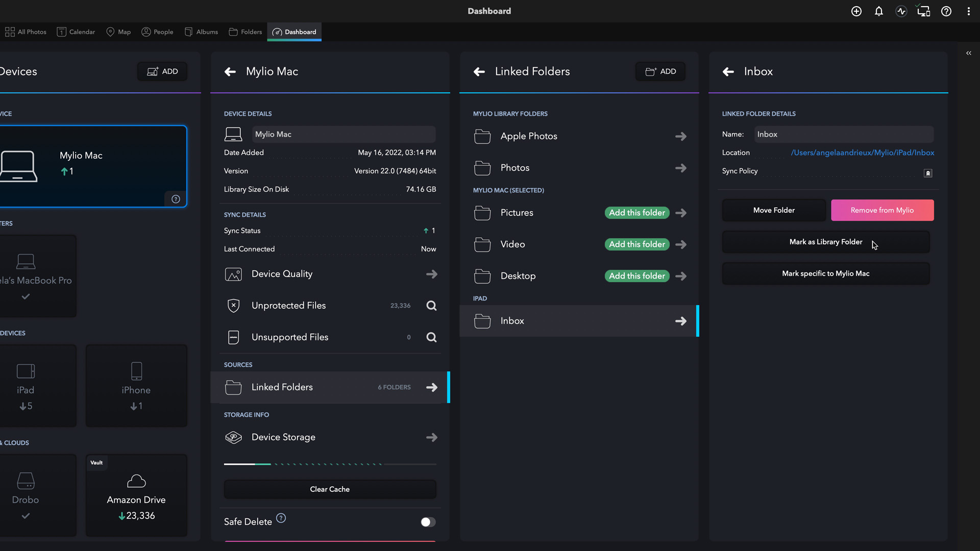
Task: Edit the Mylio Mac device name field
Action: coord(344,134)
